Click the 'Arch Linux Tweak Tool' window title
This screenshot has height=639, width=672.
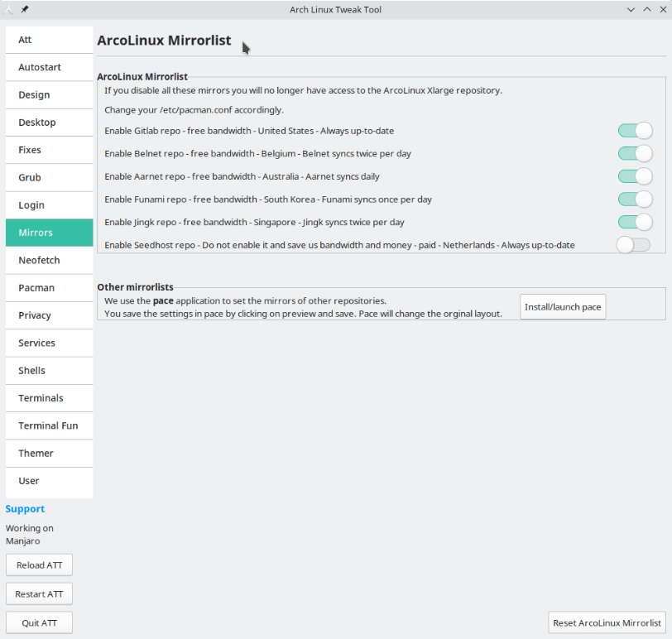click(335, 9)
